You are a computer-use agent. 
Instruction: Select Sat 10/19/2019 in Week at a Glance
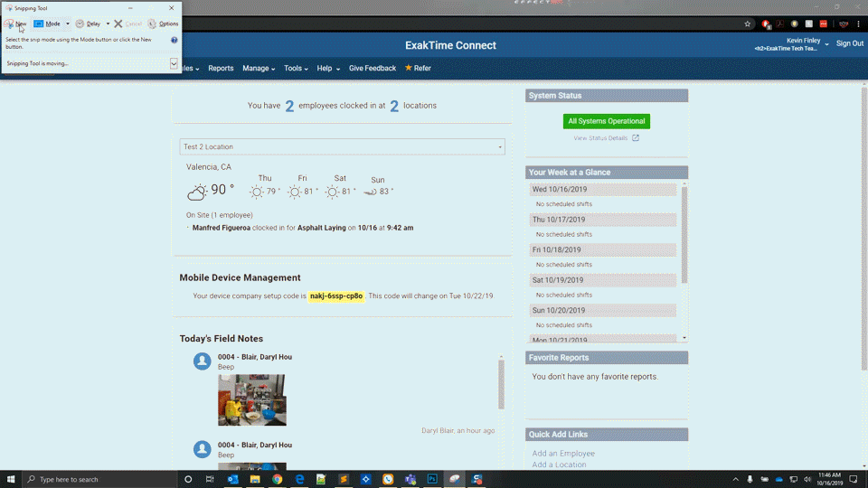602,280
